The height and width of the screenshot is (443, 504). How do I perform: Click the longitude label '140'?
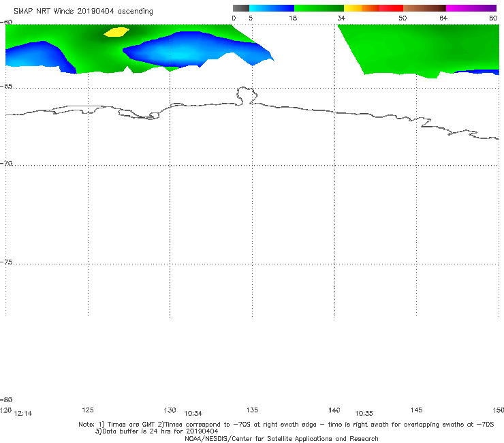click(x=334, y=410)
